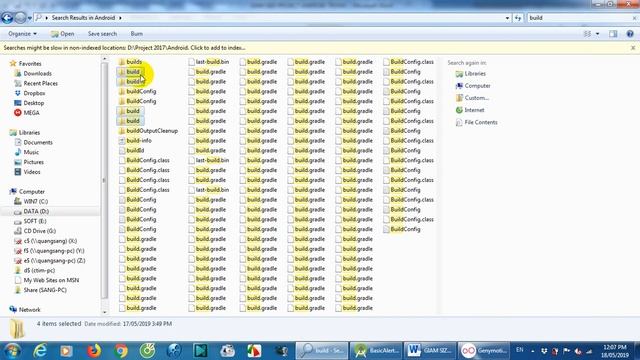Open My Web Sites on MSN
The height and width of the screenshot is (360, 640).
[x=51, y=280]
